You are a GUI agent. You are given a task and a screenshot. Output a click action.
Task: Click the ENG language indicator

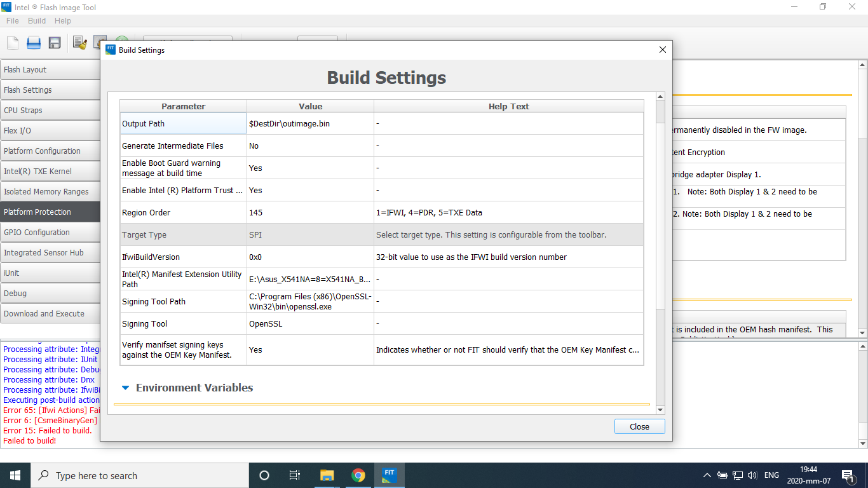click(x=771, y=475)
